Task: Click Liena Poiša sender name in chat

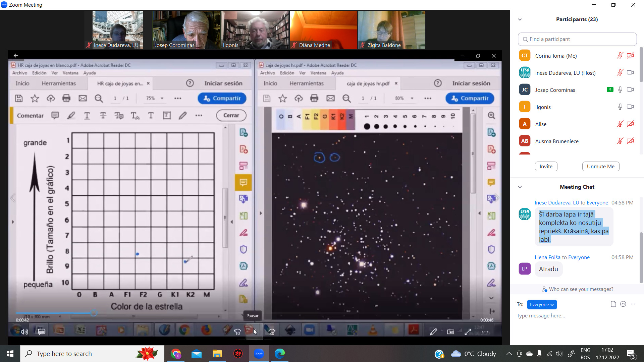Action: pyautogui.click(x=547, y=257)
